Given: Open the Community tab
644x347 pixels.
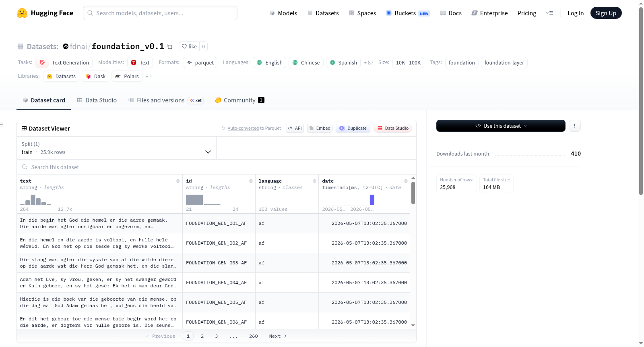Looking at the screenshot, I should click(240, 100).
